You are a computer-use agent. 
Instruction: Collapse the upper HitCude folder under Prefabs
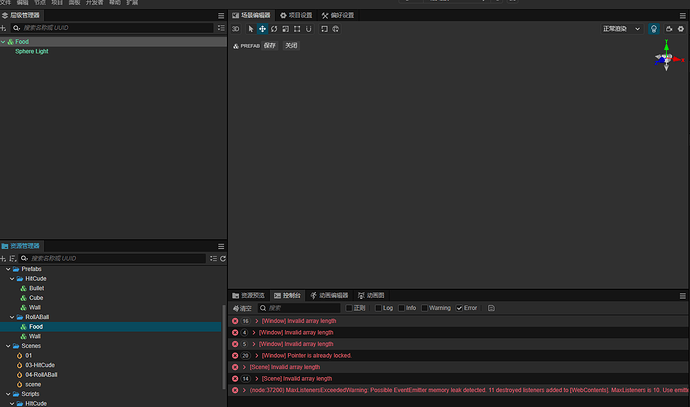12,279
